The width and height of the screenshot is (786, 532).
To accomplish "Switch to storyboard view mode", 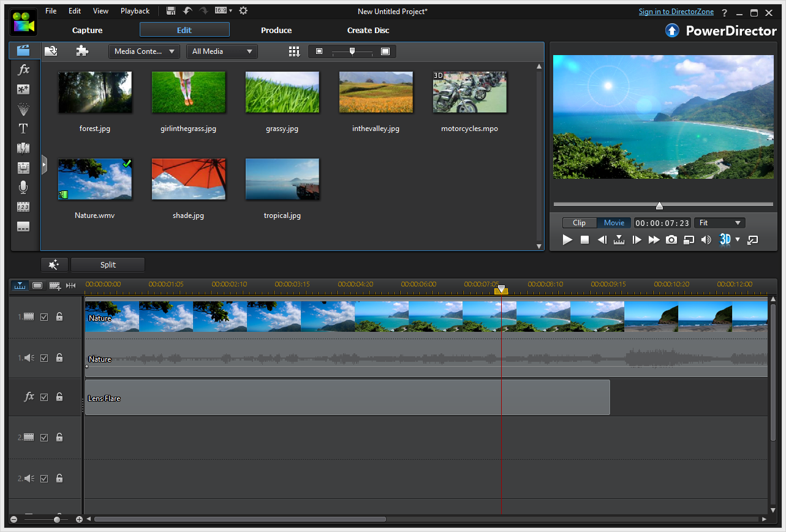I will click(37, 285).
